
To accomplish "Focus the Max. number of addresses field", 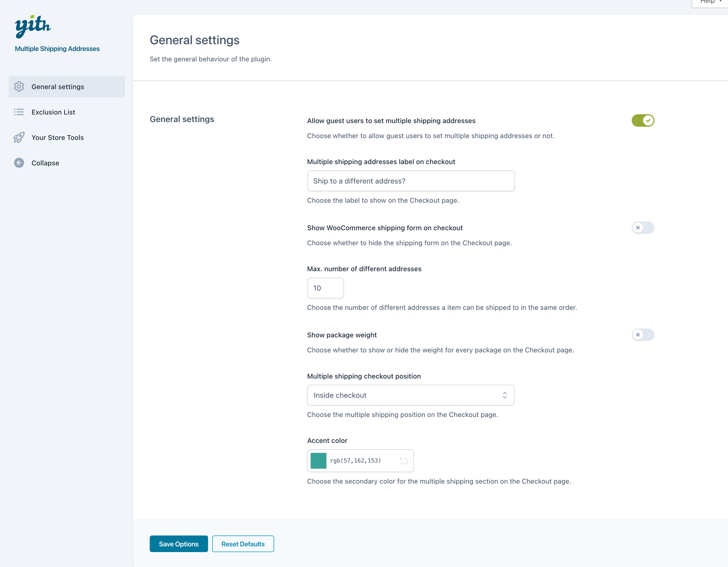I will pos(326,288).
